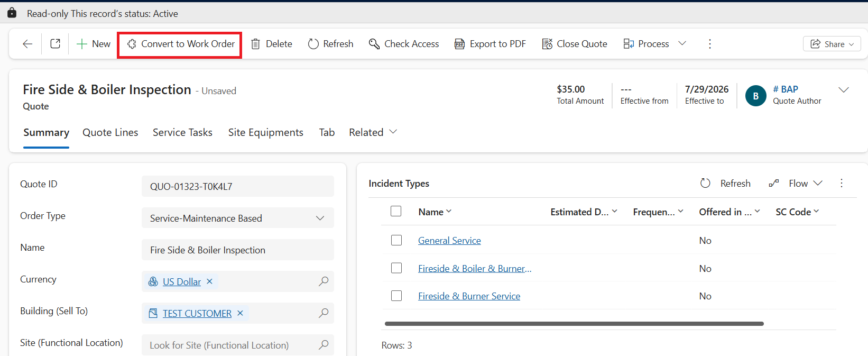
Task: Open Check Access
Action: coord(404,44)
